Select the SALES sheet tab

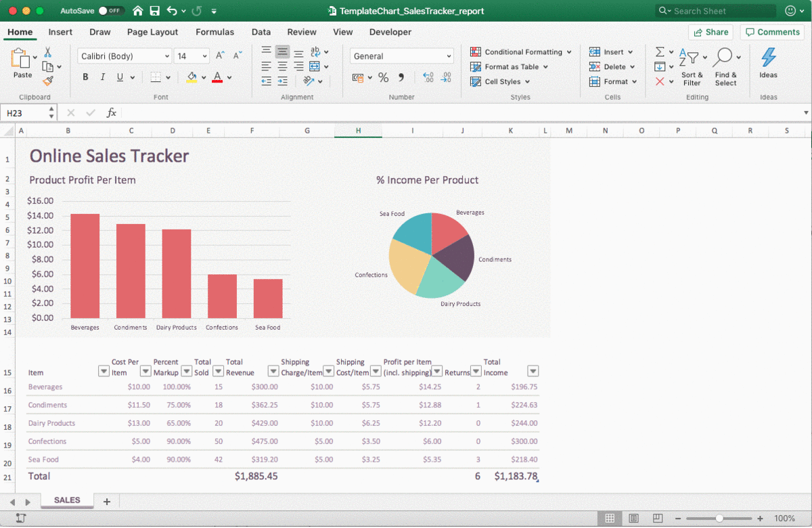(66, 500)
